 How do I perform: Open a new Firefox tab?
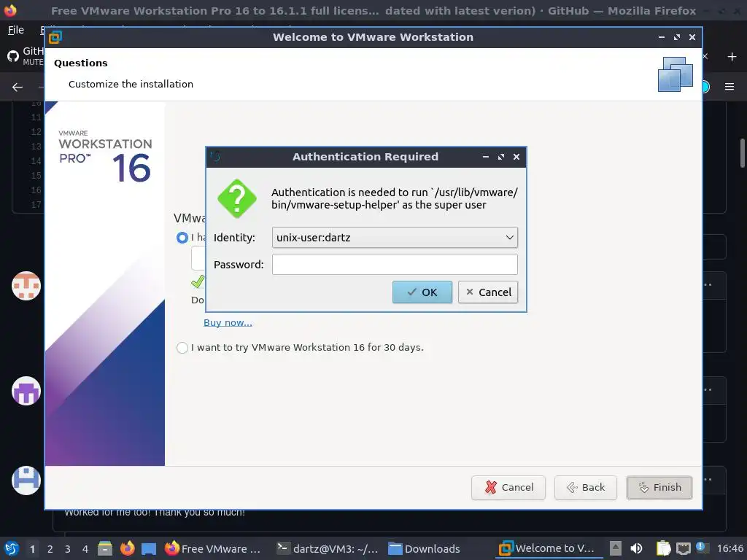(732, 57)
